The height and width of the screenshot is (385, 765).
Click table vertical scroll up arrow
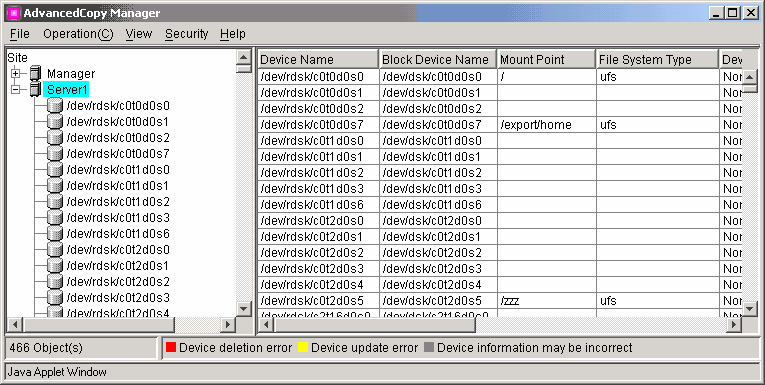pos(750,76)
